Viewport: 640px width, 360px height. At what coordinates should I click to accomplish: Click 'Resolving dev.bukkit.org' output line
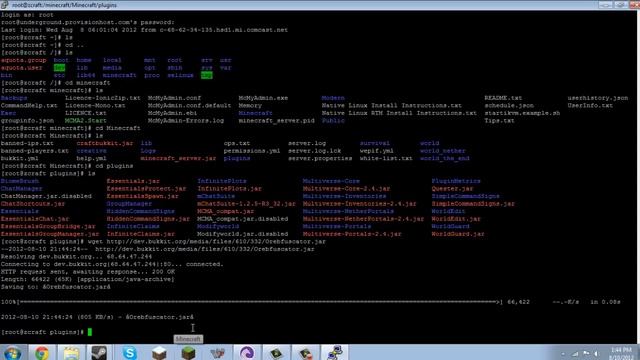[x=76, y=256]
